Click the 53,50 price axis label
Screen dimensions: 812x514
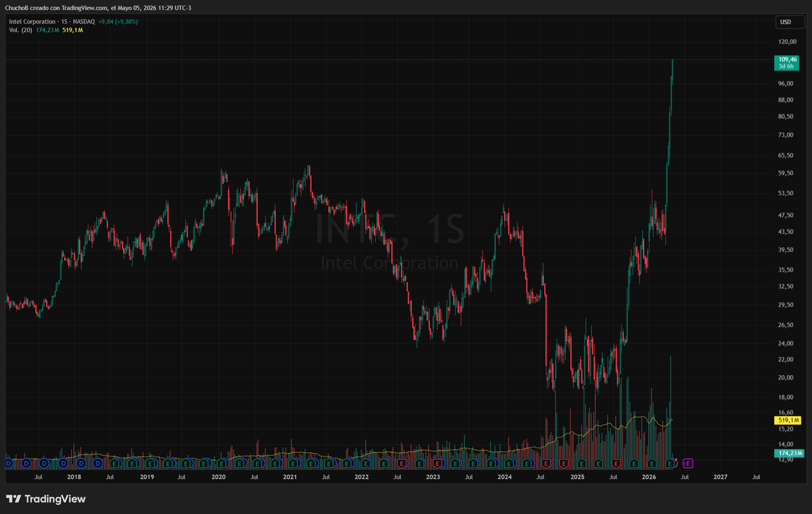pos(786,194)
